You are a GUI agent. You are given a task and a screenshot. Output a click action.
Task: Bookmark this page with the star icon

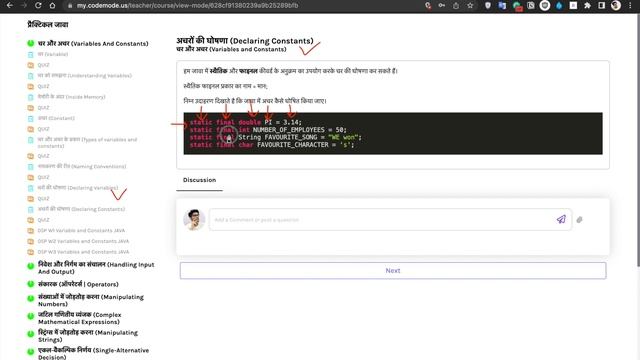coord(470,6)
